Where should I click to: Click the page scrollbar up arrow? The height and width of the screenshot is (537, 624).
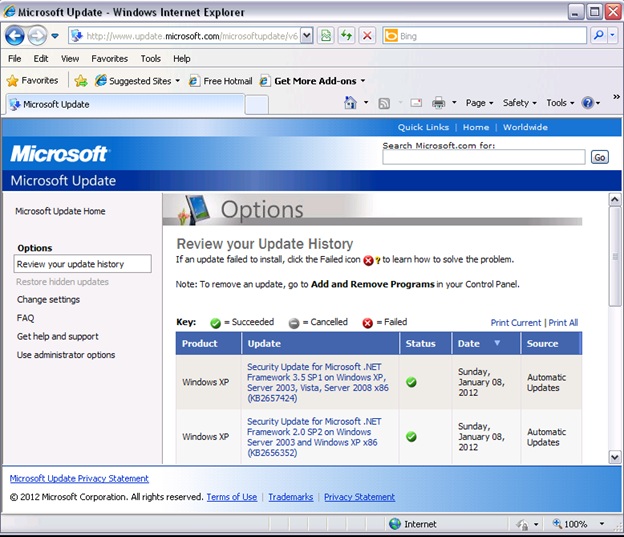(615, 199)
